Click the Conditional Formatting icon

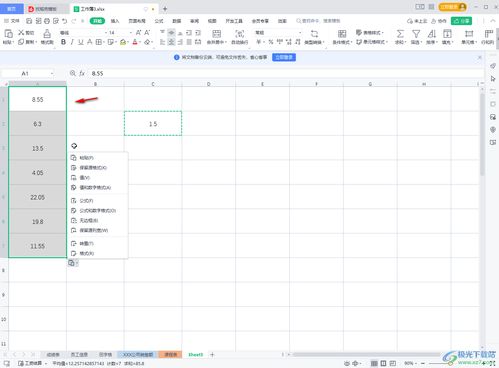pos(342,34)
